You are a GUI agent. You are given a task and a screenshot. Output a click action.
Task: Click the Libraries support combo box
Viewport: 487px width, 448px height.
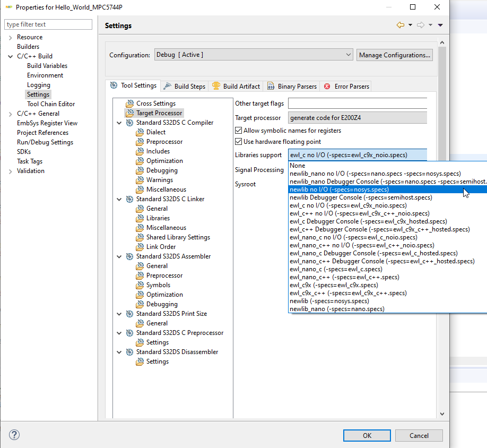tap(358, 155)
